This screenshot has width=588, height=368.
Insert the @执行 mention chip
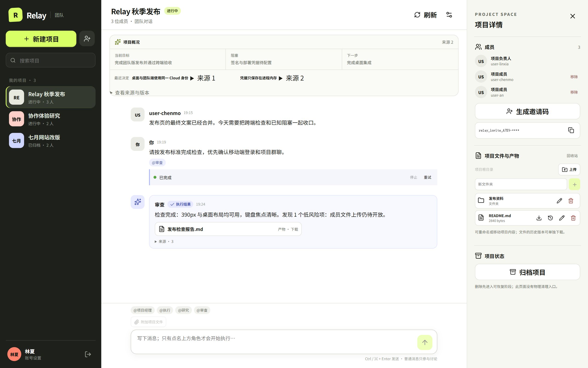tap(165, 310)
